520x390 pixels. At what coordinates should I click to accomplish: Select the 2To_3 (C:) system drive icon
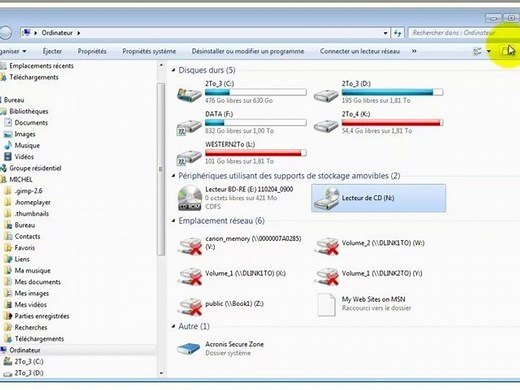click(189, 95)
